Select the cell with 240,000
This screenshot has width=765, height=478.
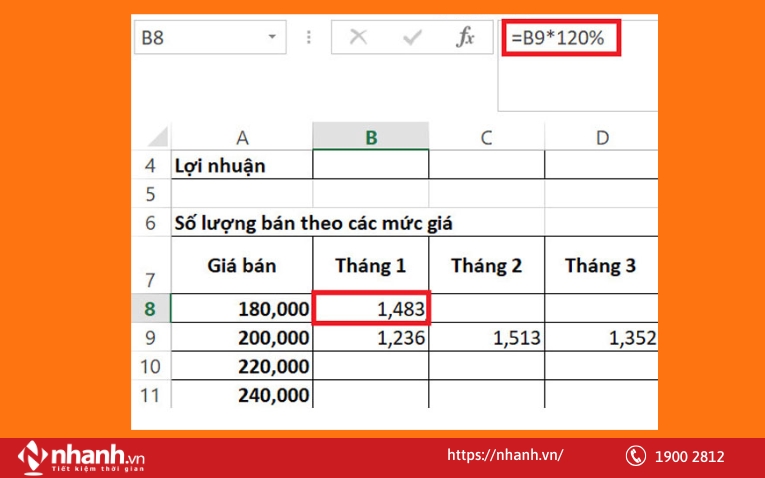[x=242, y=394]
